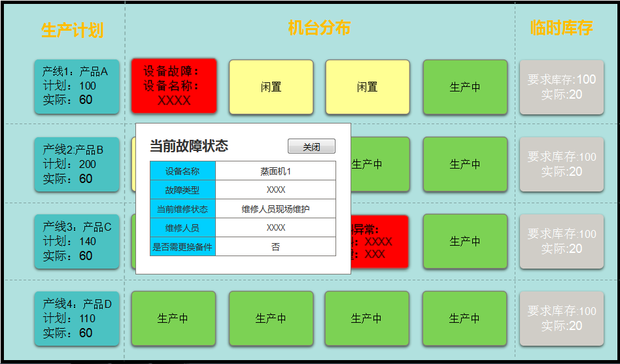Open the 产线1：产品A plan card
620x364 pixels.
77,86
